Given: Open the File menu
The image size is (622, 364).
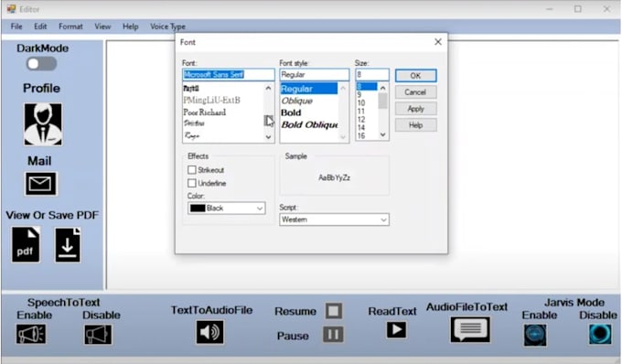Looking at the screenshot, I should click(x=16, y=27).
